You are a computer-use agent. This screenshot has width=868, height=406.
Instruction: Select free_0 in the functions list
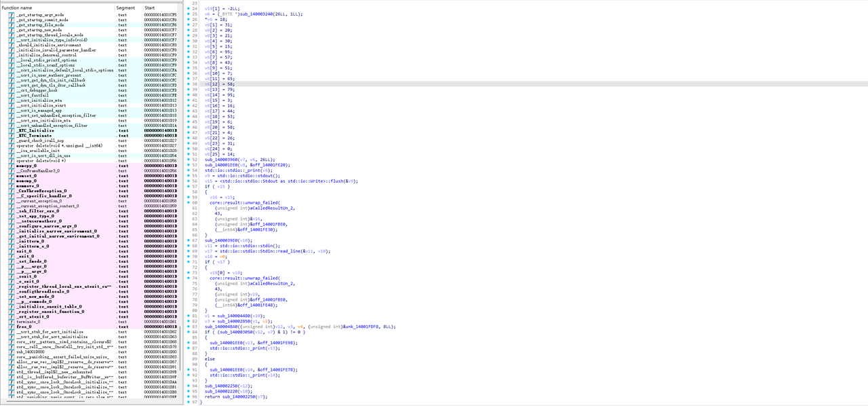click(x=24, y=327)
